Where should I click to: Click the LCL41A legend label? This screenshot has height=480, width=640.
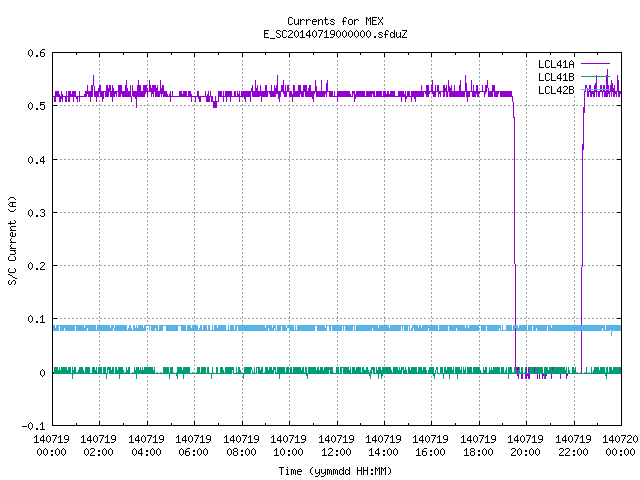tap(556, 64)
